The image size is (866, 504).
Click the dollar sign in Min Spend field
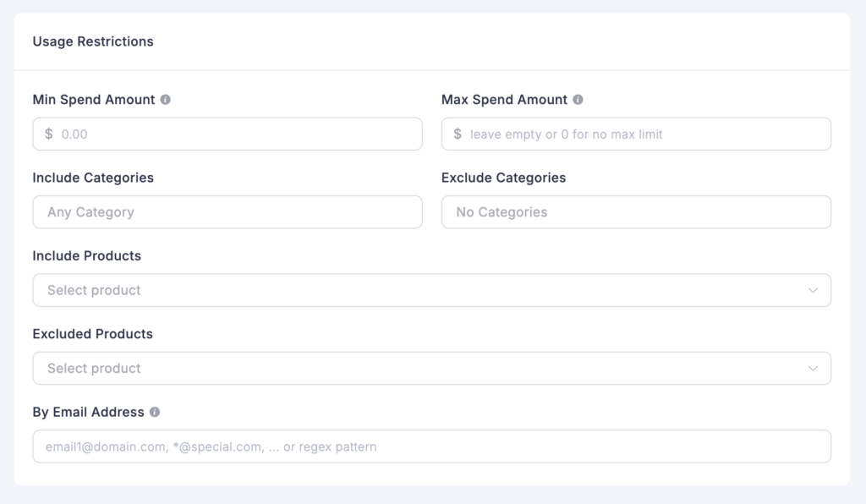(x=49, y=134)
